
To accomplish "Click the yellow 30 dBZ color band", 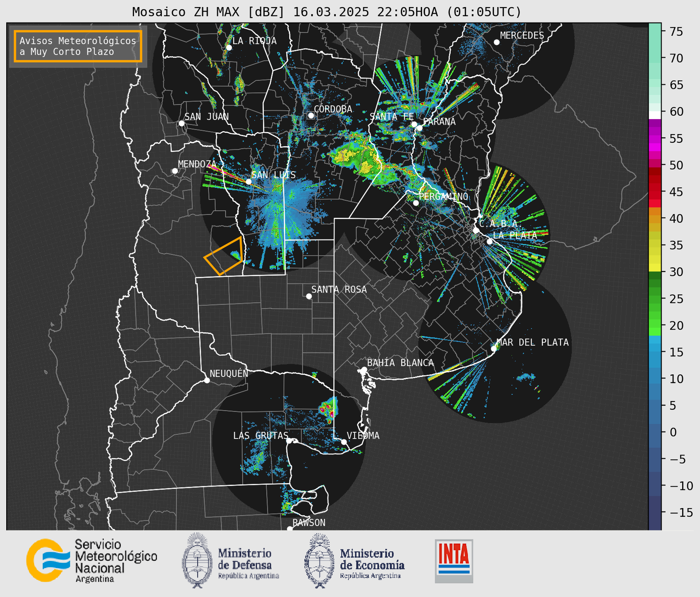I will 654,267.
